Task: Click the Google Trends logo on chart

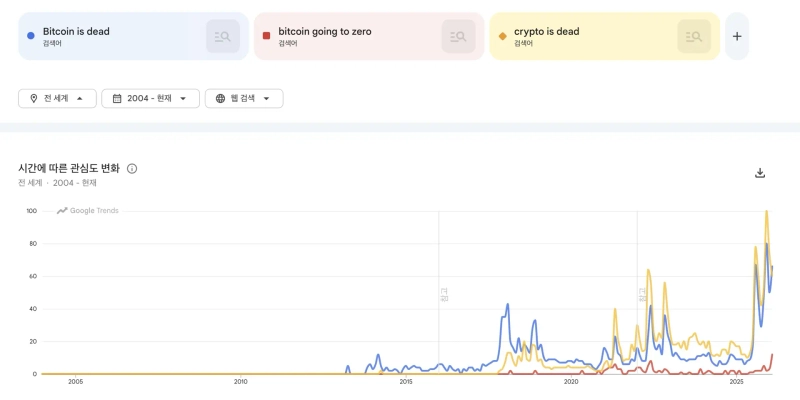Action: click(88, 210)
